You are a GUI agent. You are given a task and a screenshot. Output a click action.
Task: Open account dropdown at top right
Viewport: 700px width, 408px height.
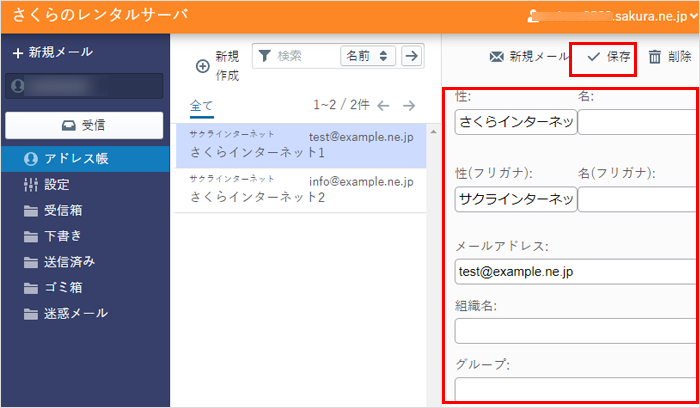click(693, 18)
